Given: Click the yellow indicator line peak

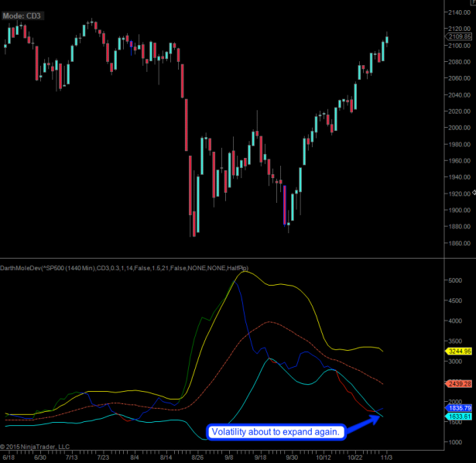Looking at the screenshot, I should click(244, 272).
